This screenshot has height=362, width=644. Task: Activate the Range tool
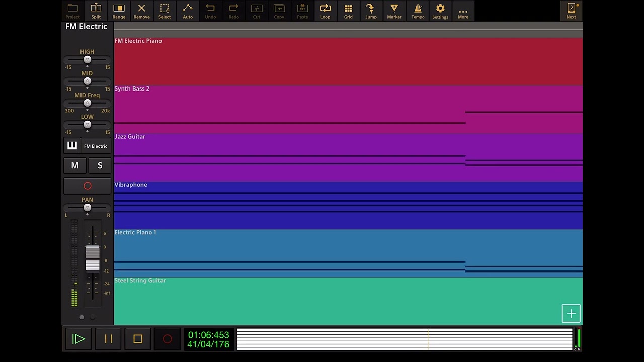(x=119, y=11)
